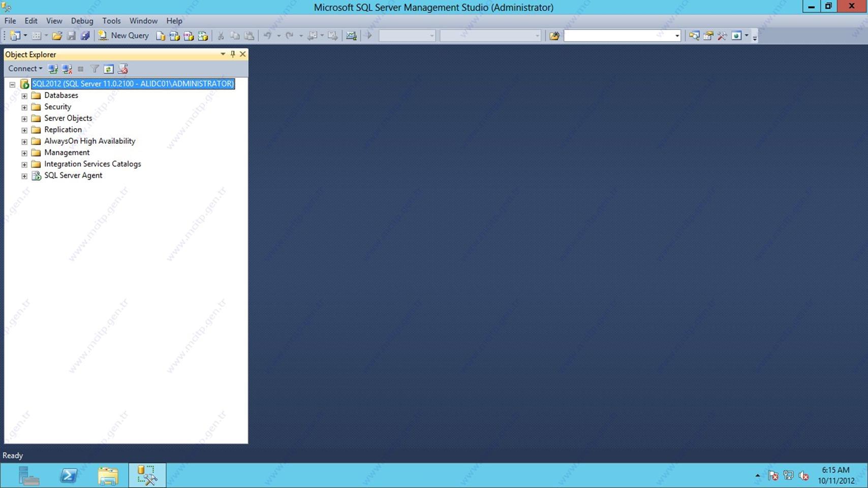
Task: Show hidden tray icons arrow
Action: pyautogui.click(x=758, y=476)
